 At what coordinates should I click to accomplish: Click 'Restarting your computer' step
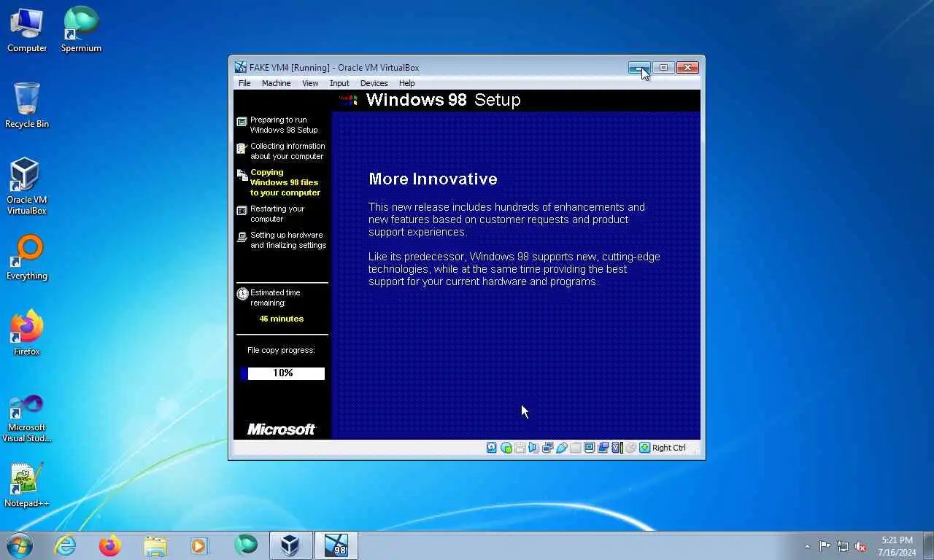pos(277,214)
